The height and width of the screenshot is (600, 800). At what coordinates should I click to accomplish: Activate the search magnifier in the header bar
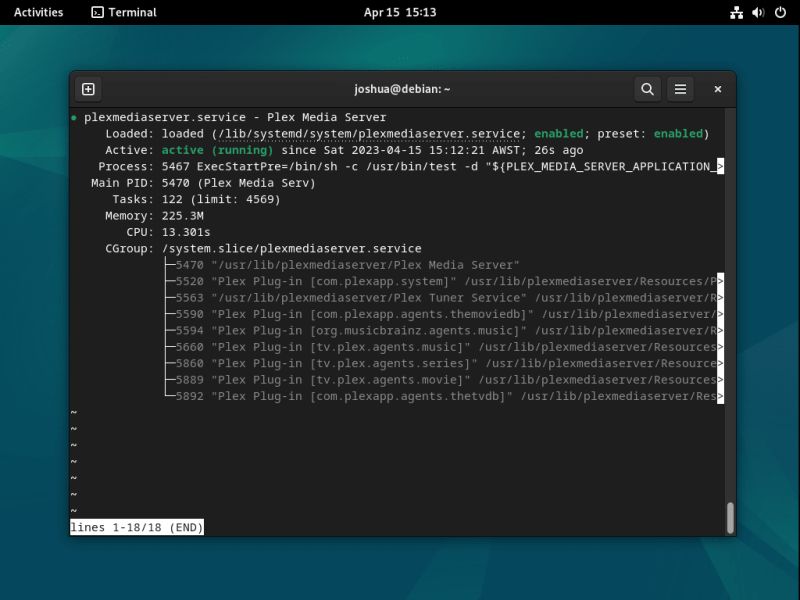pyautogui.click(x=647, y=89)
